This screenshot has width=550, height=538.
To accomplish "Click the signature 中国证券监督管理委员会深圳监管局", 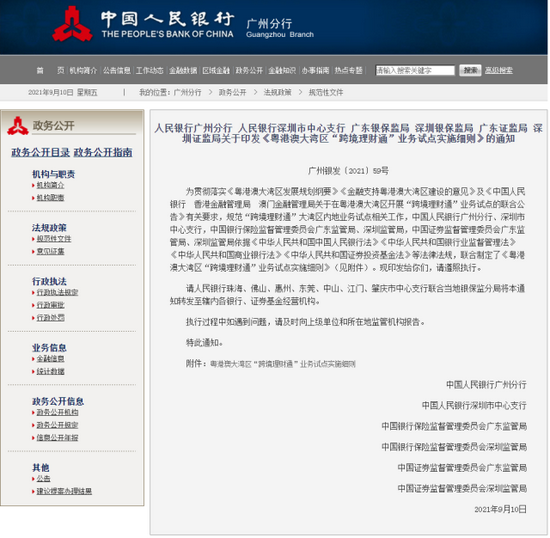I will [x=462, y=489].
